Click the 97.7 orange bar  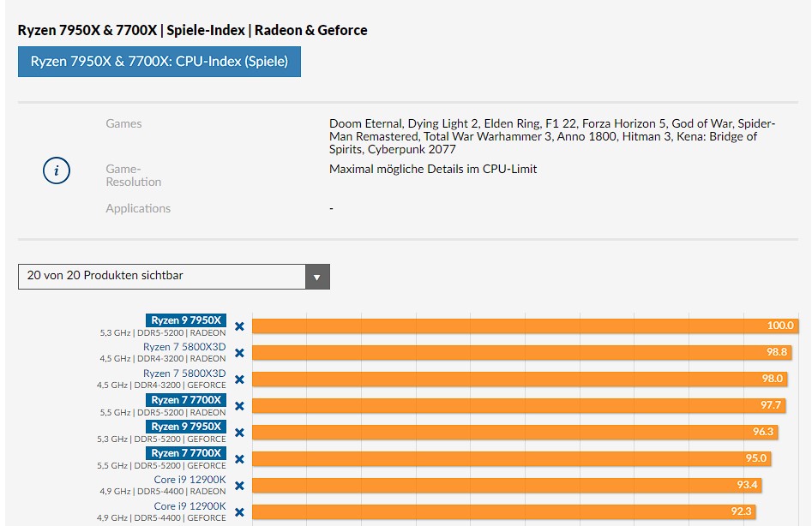(x=519, y=405)
